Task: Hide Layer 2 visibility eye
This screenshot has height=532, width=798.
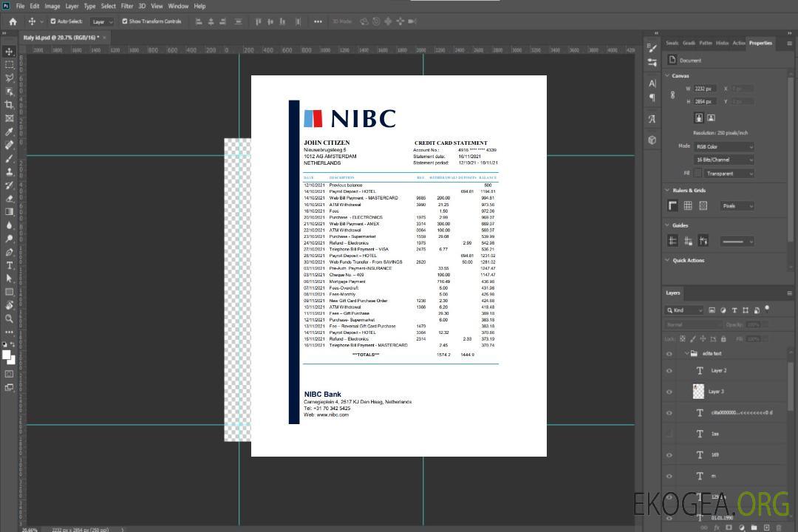Action: coord(669,371)
